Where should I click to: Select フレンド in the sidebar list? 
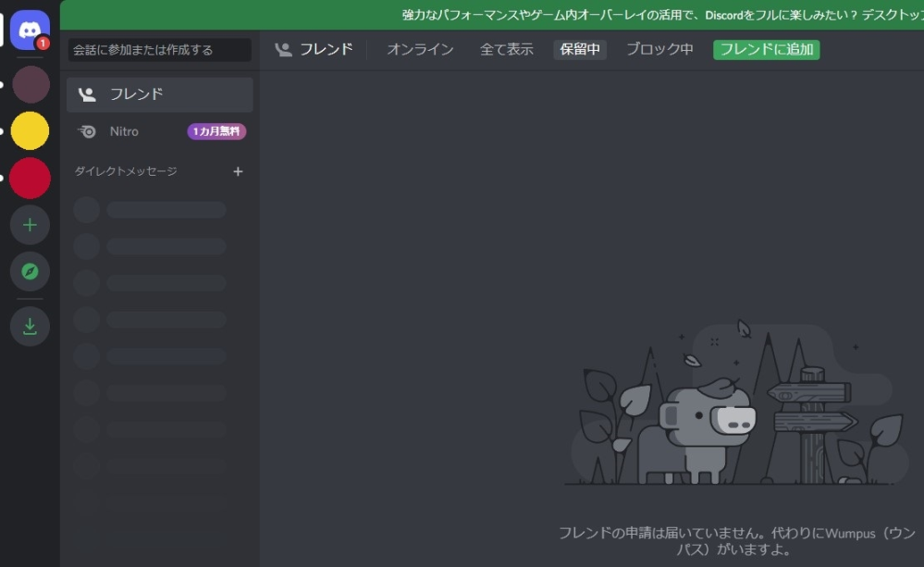click(160, 94)
